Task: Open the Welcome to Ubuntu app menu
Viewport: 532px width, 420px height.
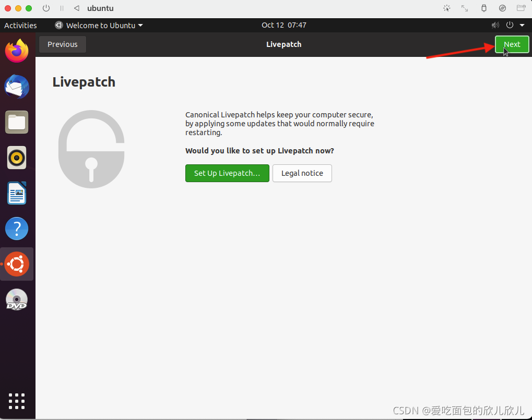Action: [99, 26]
